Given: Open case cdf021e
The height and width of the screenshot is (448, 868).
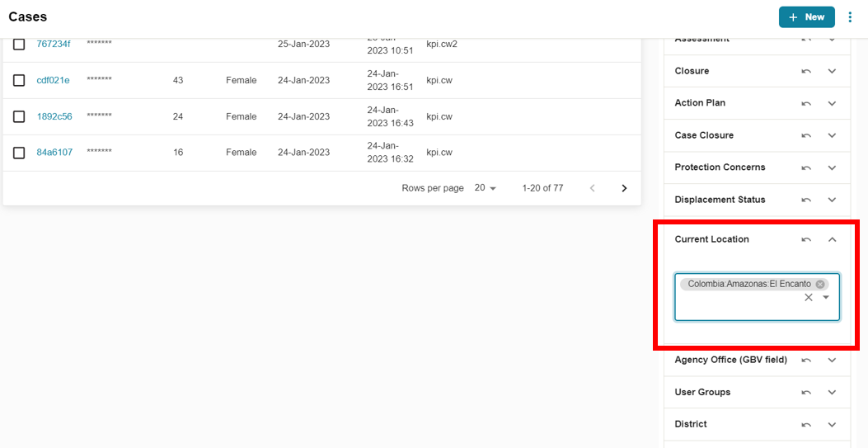Looking at the screenshot, I should click(53, 80).
